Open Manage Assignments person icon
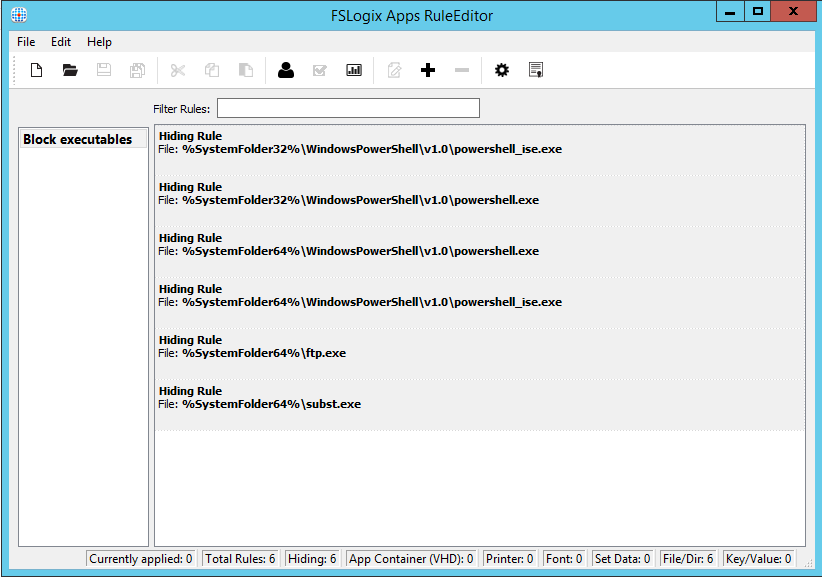Screen dimensions: 822x579 tap(286, 70)
